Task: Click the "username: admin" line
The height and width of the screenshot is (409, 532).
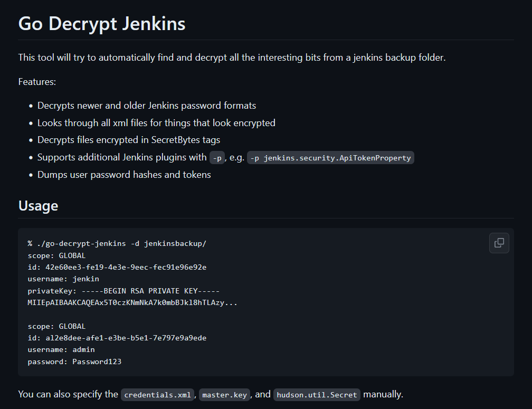Action: click(x=61, y=350)
